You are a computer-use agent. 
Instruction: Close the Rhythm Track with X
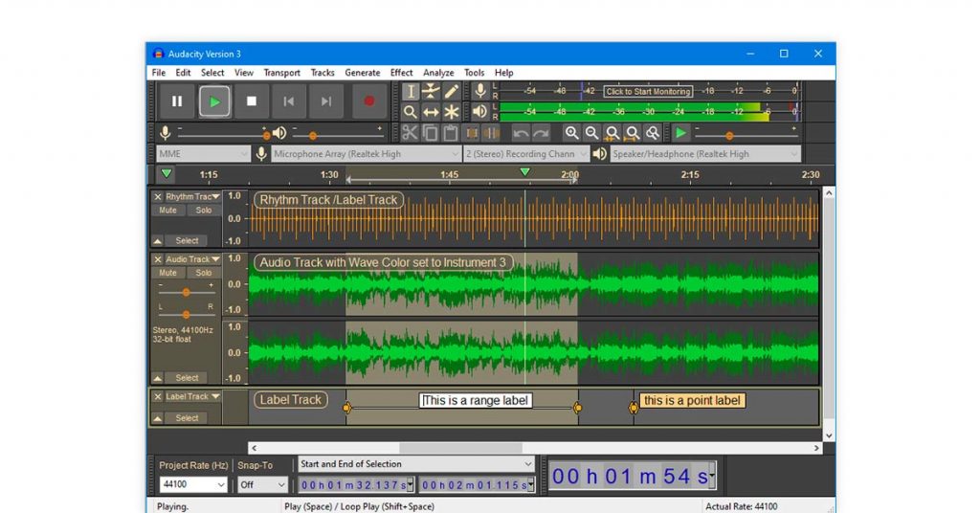(158, 197)
